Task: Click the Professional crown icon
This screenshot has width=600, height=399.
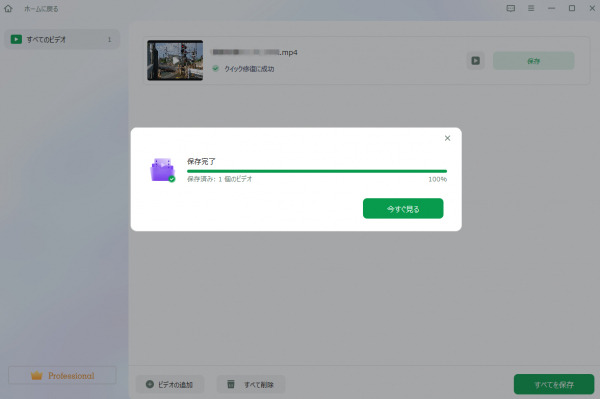Action: (x=37, y=375)
